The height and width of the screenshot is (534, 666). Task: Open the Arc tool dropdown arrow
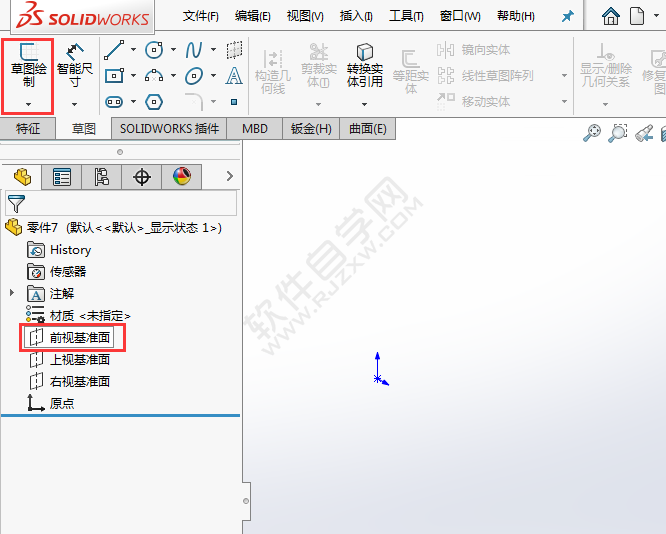(173, 76)
